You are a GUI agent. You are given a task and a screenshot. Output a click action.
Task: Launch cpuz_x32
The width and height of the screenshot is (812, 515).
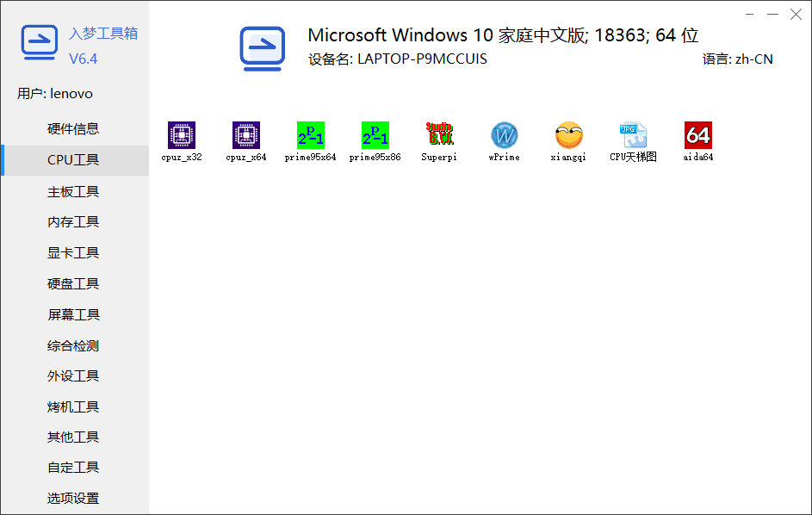pyautogui.click(x=181, y=136)
